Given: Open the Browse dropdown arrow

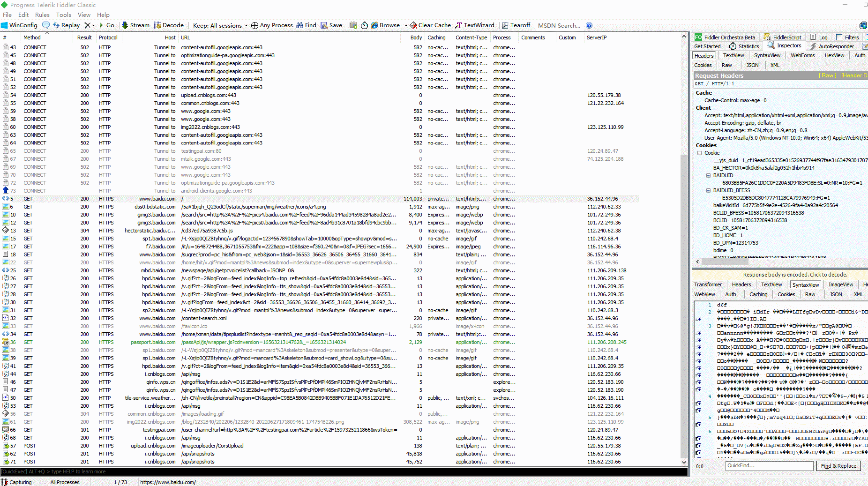Looking at the screenshot, I should 406,25.
